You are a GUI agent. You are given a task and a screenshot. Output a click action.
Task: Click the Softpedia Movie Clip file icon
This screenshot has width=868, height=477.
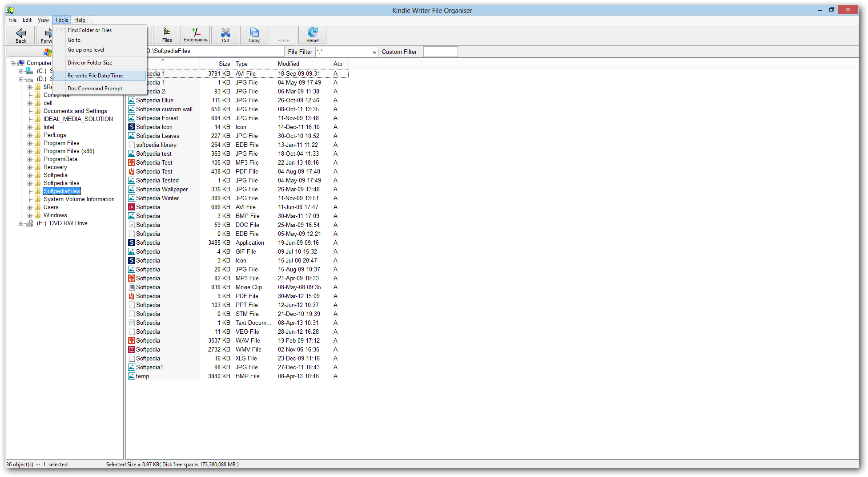coord(132,287)
